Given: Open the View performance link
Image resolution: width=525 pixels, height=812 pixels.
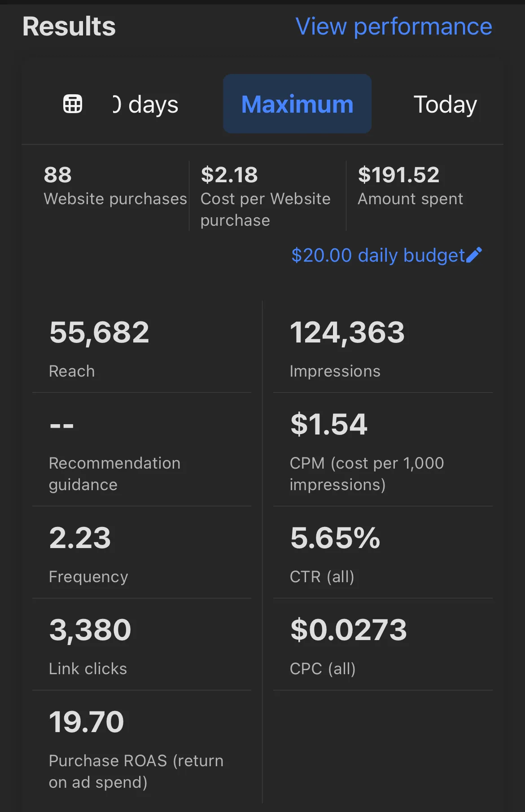Looking at the screenshot, I should pyautogui.click(x=394, y=26).
